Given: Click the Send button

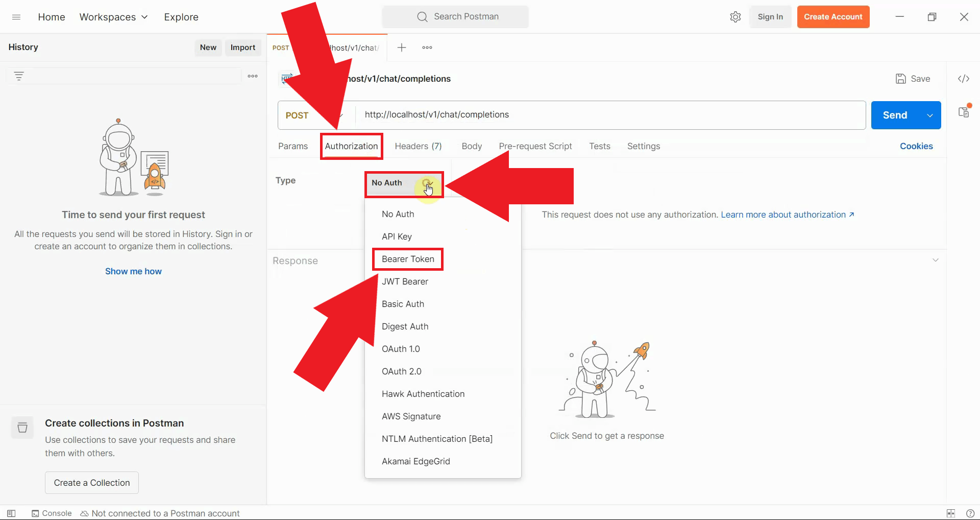Looking at the screenshot, I should click(895, 115).
